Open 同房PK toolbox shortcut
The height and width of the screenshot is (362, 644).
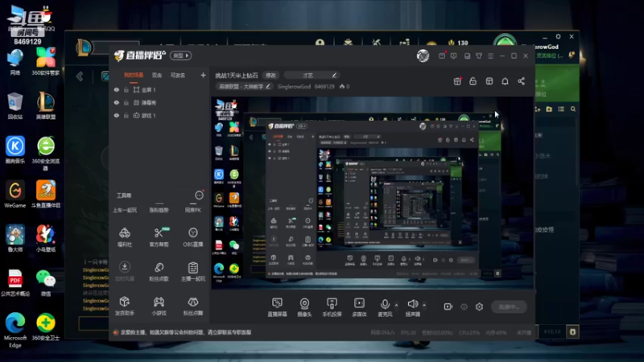[192, 210]
